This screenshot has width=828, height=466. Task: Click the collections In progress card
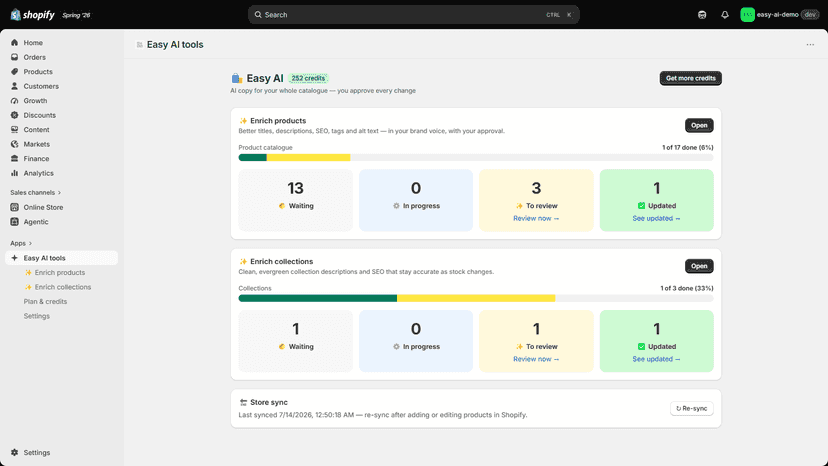(416, 341)
